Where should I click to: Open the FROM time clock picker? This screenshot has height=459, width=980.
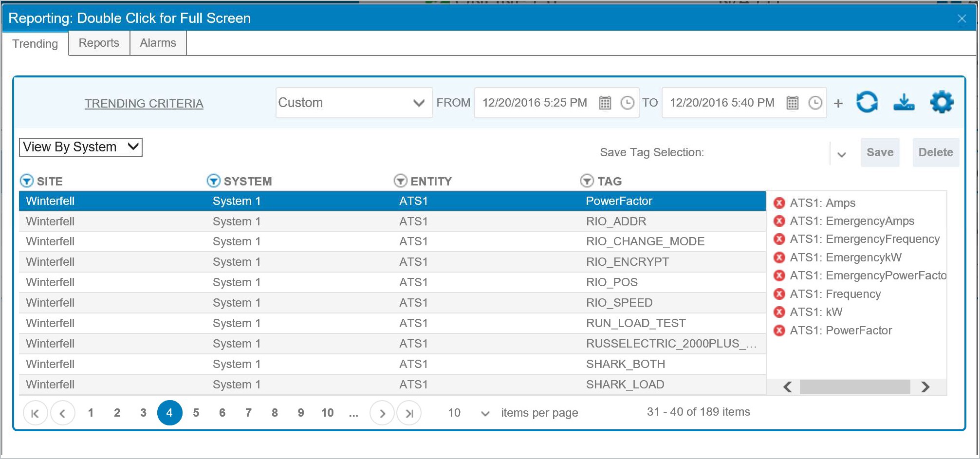pyautogui.click(x=628, y=103)
